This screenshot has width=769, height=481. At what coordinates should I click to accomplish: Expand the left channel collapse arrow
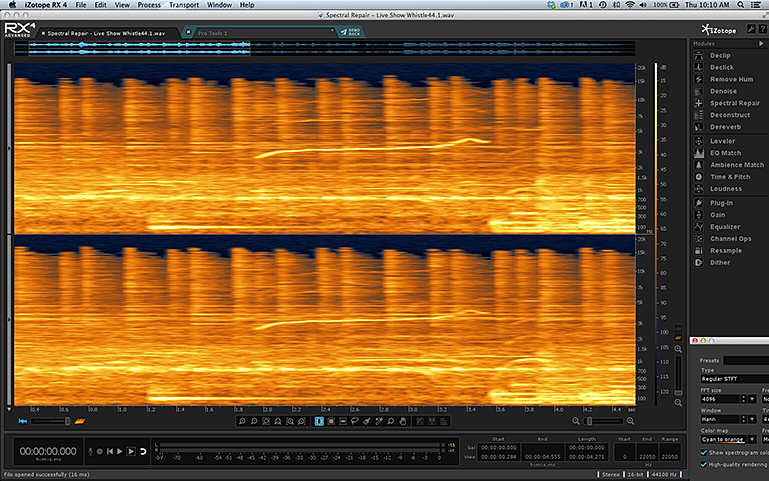(x=8, y=148)
